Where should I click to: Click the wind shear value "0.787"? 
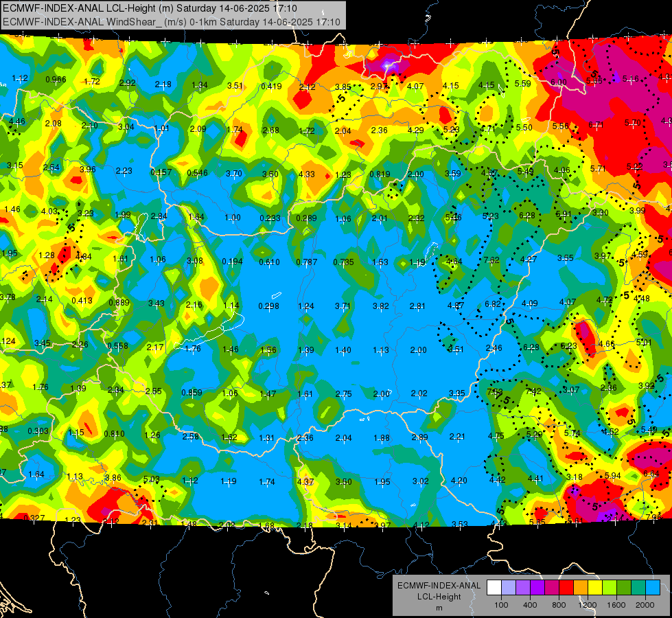307,262
